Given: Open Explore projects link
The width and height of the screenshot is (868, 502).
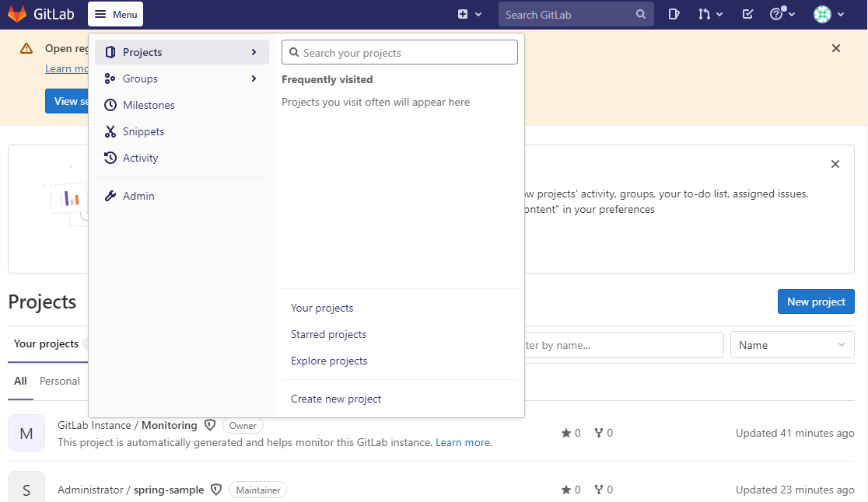Looking at the screenshot, I should click(329, 361).
